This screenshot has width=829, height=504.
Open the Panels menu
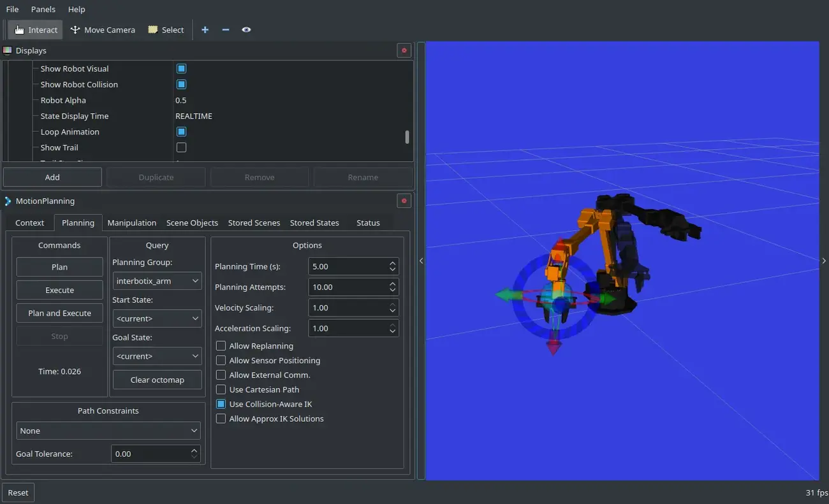click(x=43, y=9)
